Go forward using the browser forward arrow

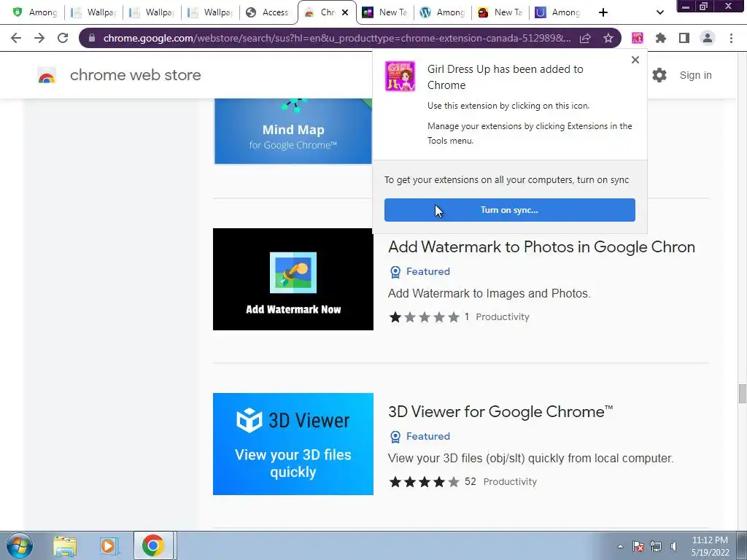coord(39,38)
